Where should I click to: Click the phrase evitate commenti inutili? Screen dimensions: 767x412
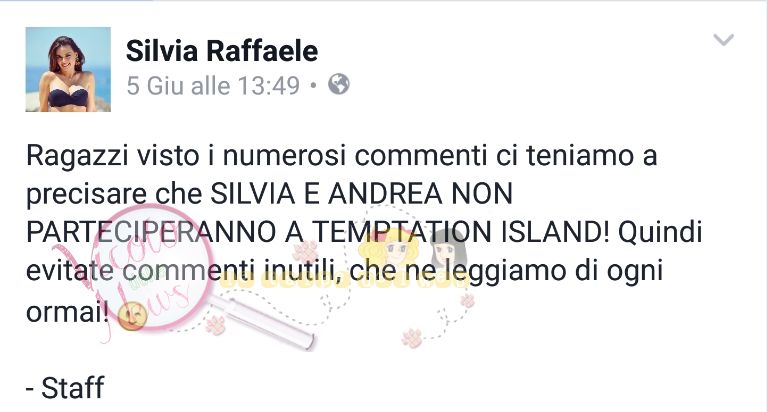coord(180,270)
